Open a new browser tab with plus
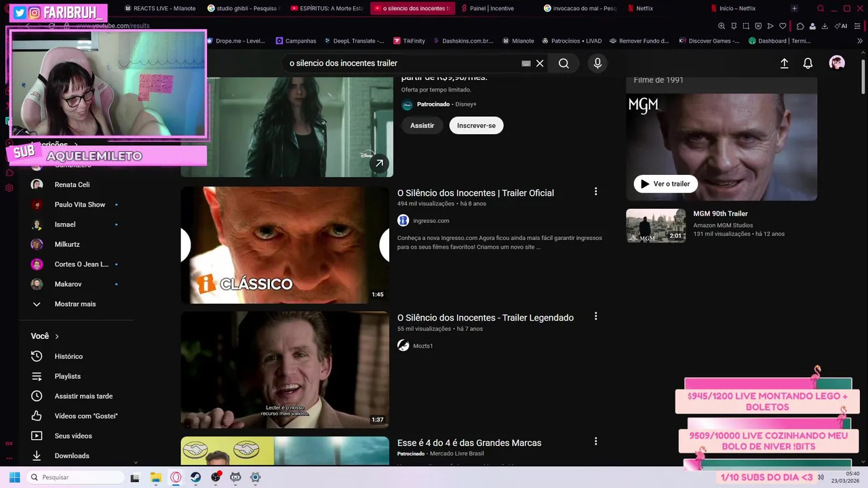The height and width of the screenshot is (488, 868). click(x=794, y=8)
